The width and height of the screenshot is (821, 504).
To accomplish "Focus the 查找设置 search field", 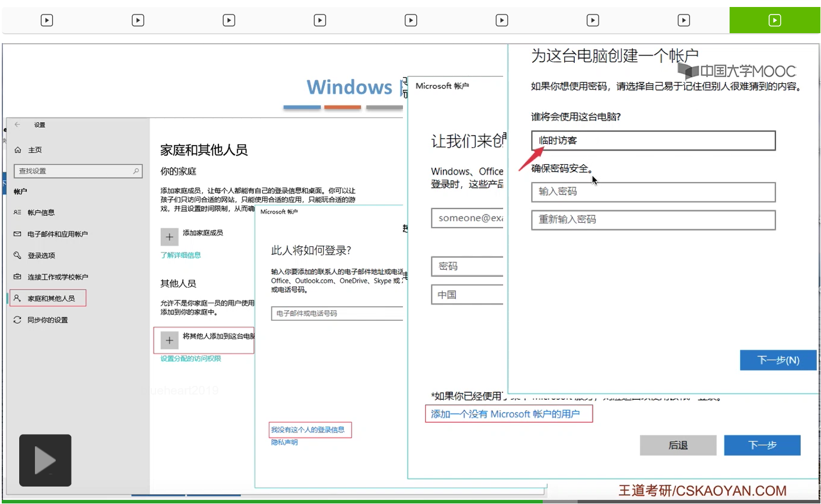I will pos(78,171).
